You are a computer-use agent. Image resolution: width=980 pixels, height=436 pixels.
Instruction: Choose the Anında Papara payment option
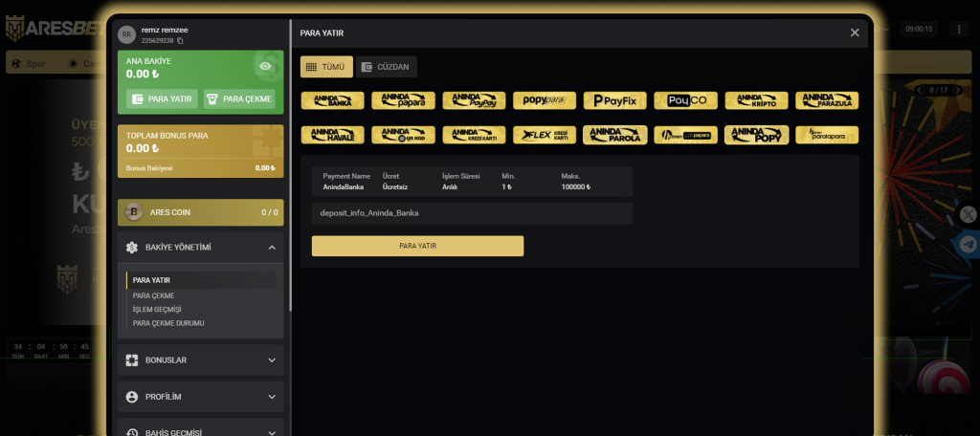[x=403, y=100]
